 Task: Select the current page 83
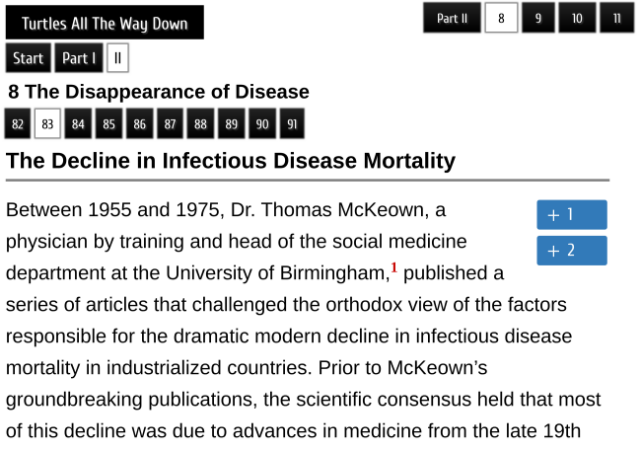[48, 124]
